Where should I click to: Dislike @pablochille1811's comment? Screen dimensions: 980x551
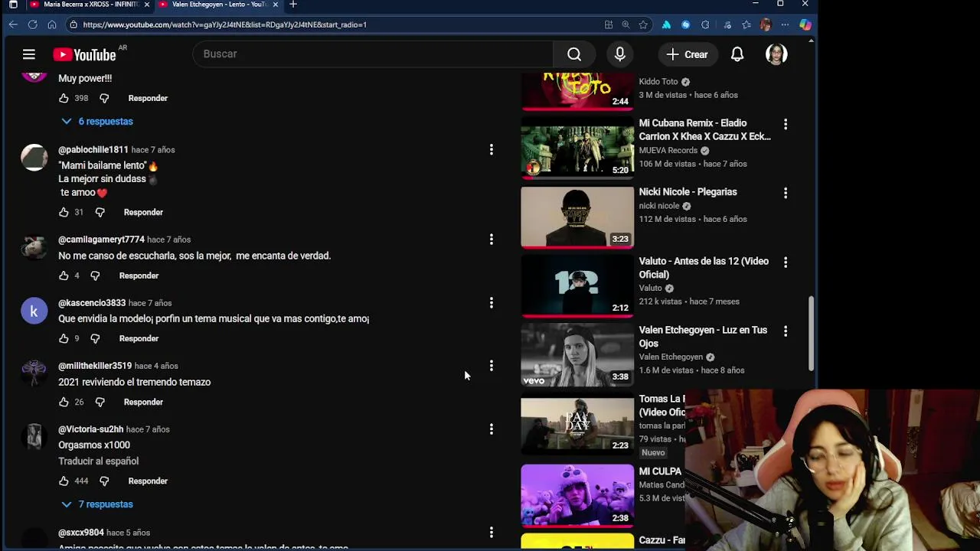pyautogui.click(x=100, y=212)
